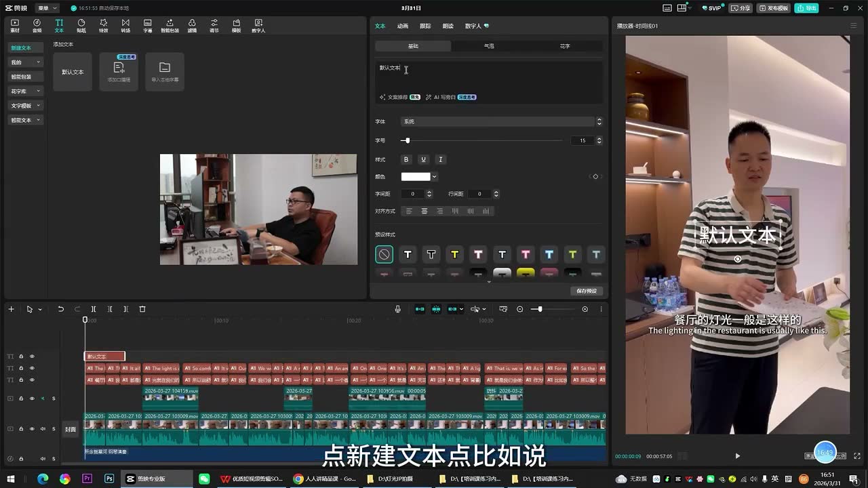Toggle eye on the Chinese subtitle track
868x488 pixels.
31,380
